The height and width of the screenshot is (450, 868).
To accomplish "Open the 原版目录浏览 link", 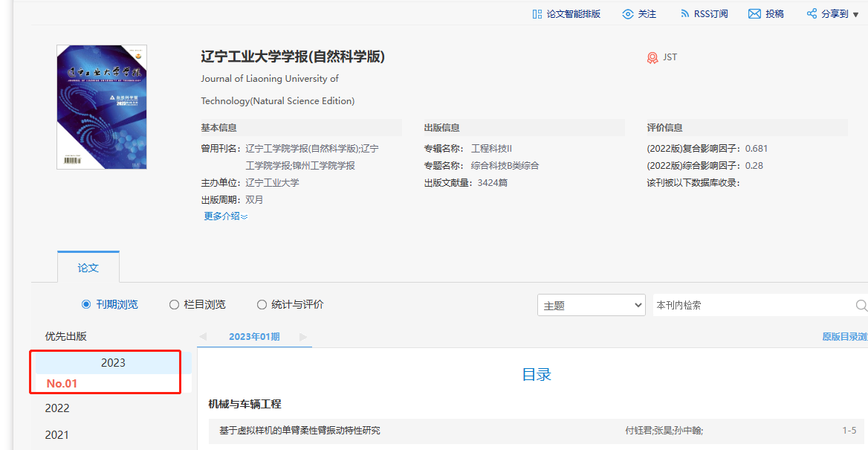I will click(x=845, y=336).
